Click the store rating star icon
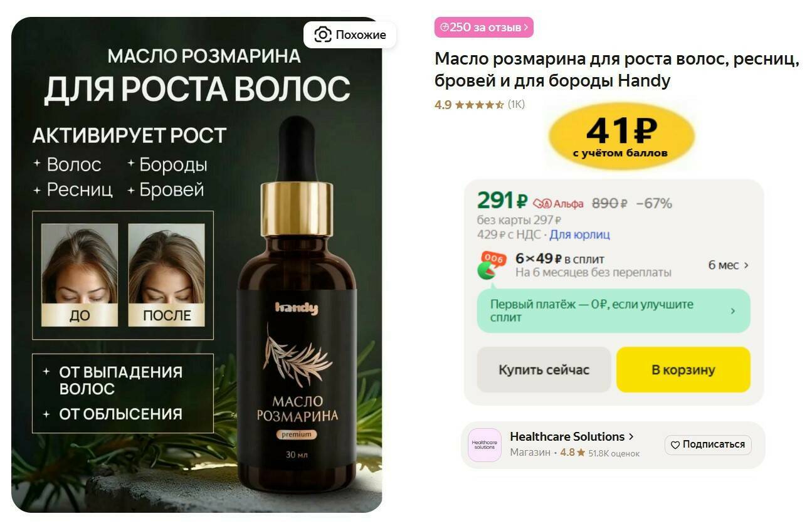 (581, 452)
